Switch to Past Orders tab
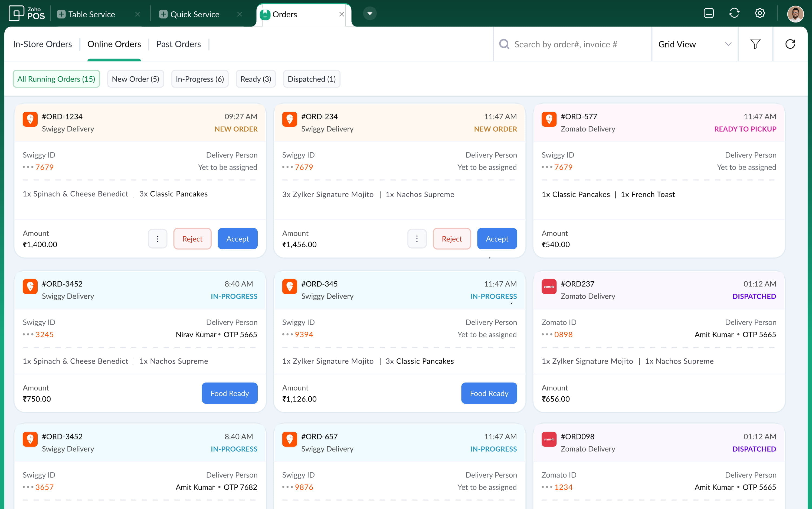Image resolution: width=812 pixels, height=509 pixels. [178, 44]
